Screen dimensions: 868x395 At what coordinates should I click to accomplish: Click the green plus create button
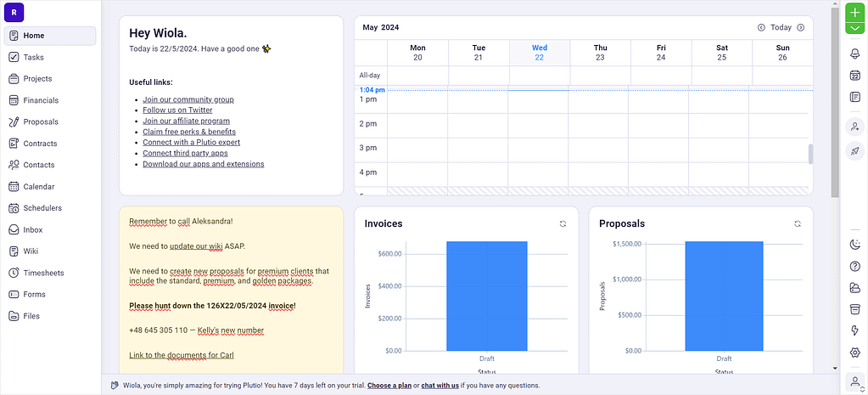[854, 13]
